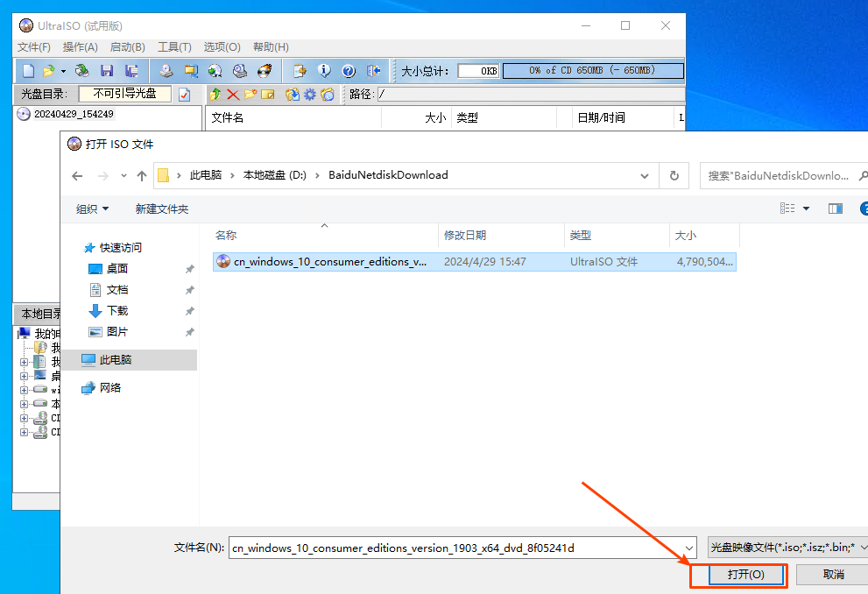Select 此电脑 in navigation pane

(130, 360)
